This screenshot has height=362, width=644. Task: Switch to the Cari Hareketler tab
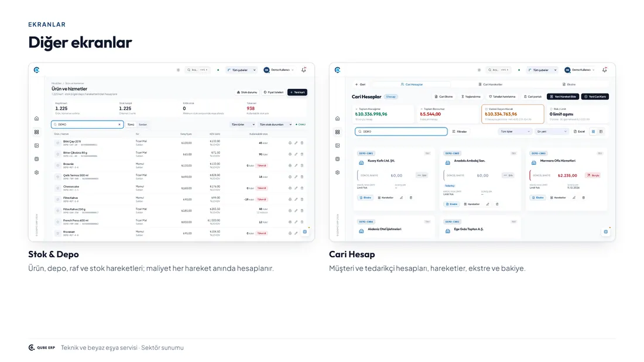[x=491, y=85]
